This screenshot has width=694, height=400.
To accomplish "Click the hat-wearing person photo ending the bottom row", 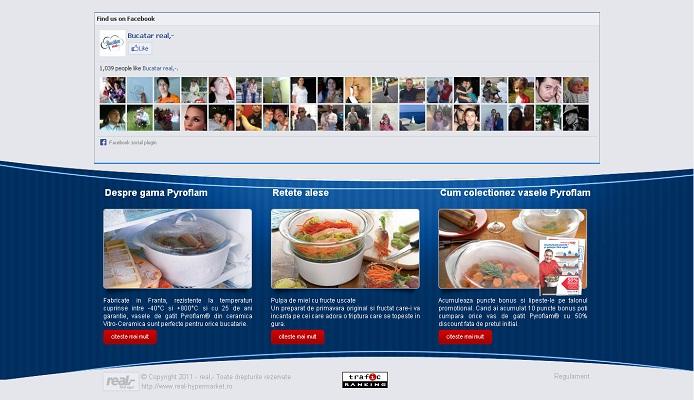I will (576, 118).
